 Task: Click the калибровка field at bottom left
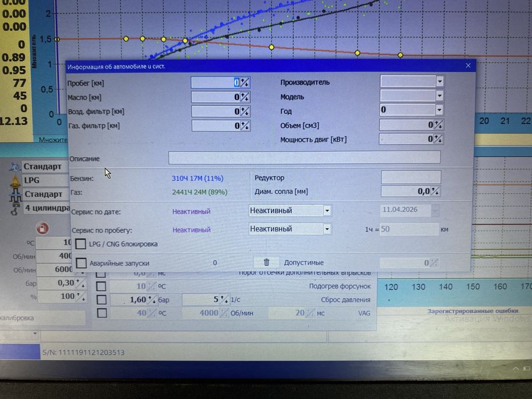pyautogui.click(x=43, y=318)
